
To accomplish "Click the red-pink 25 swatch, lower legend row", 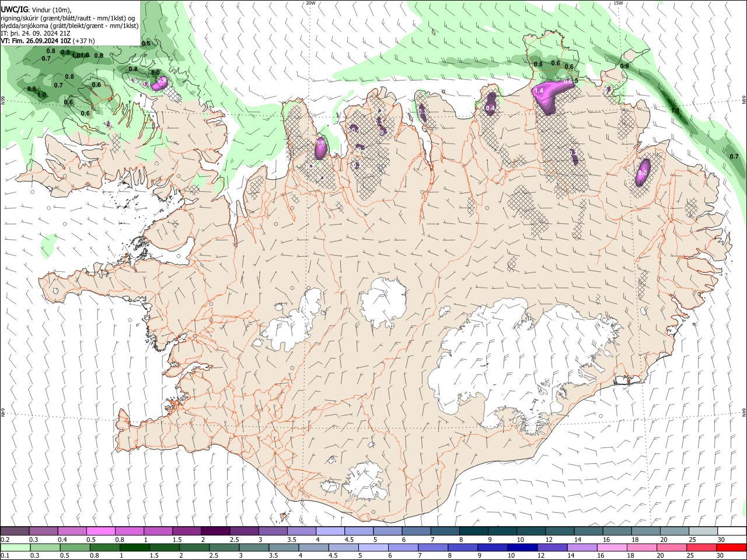I will [700, 547].
